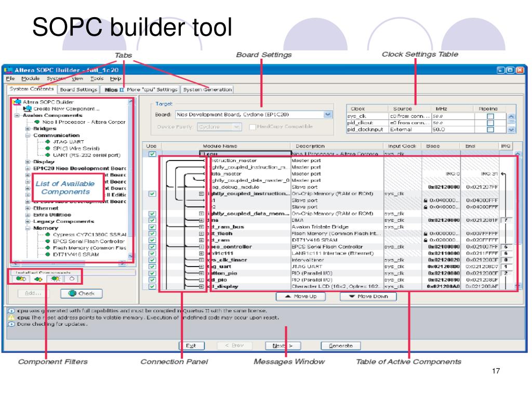Toggle the Use checkbox for epcs_controller
This screenshot has height=399, width=532.
tap(152, 247)
